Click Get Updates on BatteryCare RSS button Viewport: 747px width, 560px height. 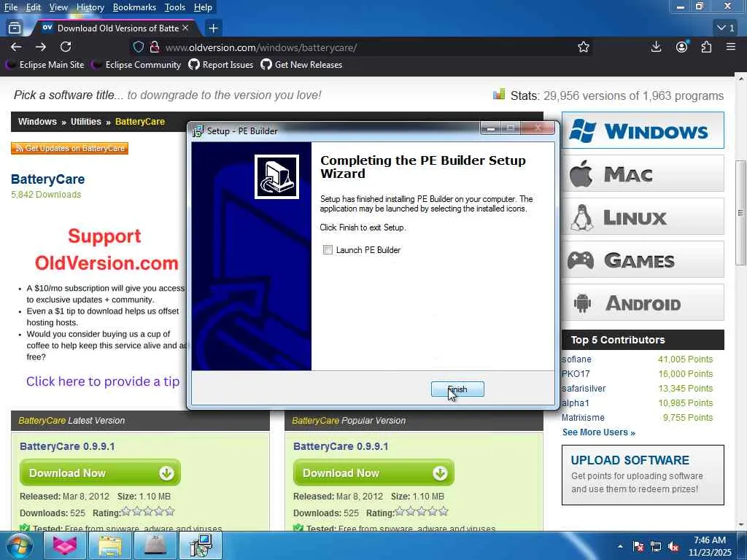(x=69, y=148)
